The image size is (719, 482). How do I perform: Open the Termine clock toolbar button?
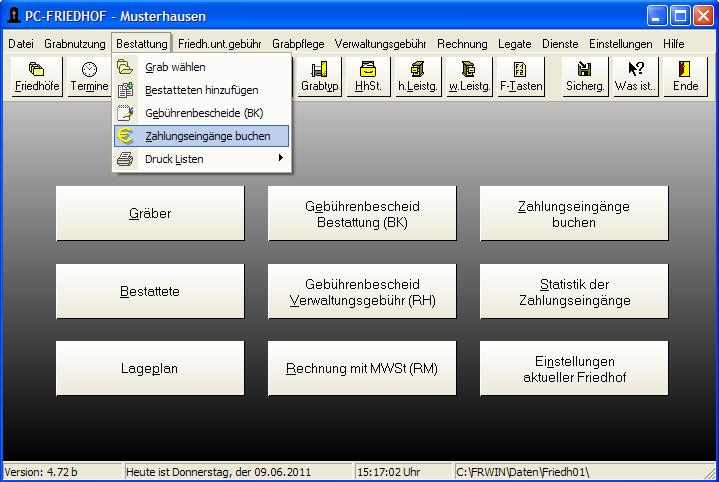pos(89,77)
